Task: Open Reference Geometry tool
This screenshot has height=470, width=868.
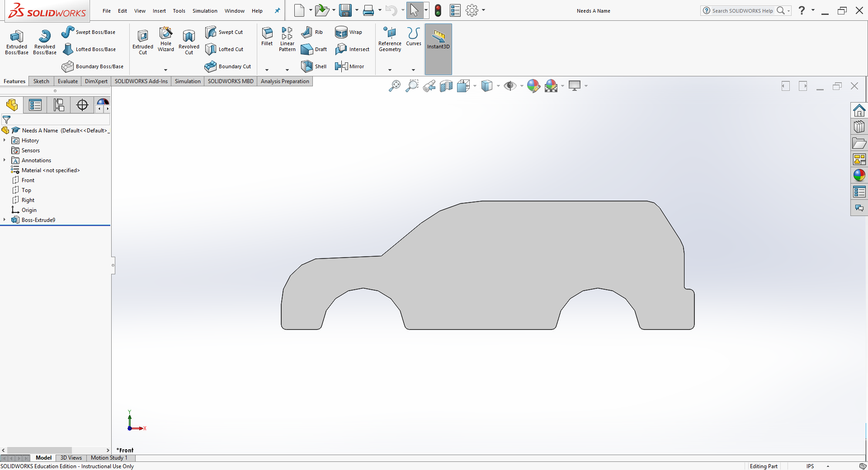Action: pyautogui.click(x=390, y=39)
